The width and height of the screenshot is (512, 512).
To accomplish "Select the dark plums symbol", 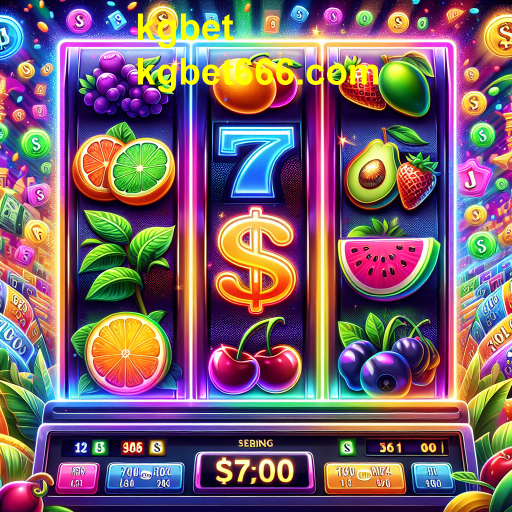I will pos(388,360).
